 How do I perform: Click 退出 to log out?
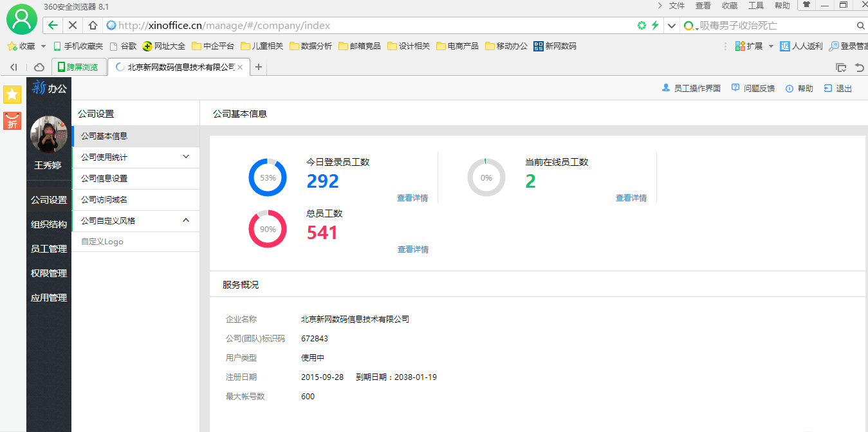[838, 89]
